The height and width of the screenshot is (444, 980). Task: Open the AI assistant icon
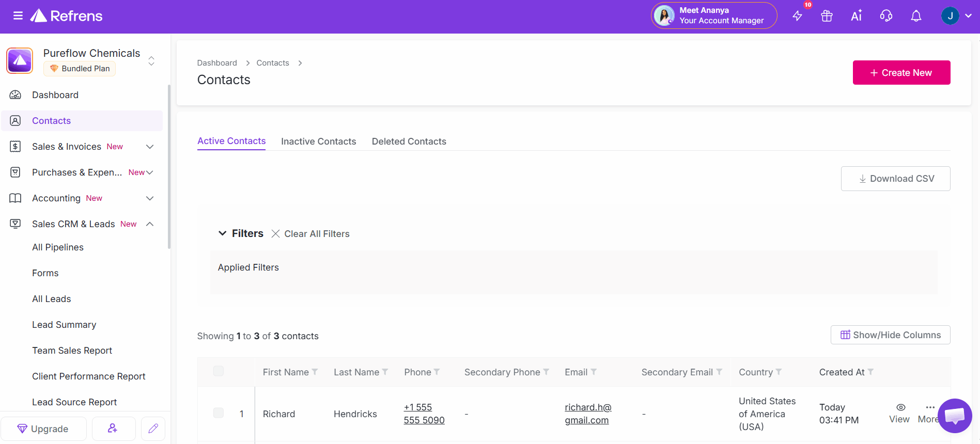click(x=856, y=16)
